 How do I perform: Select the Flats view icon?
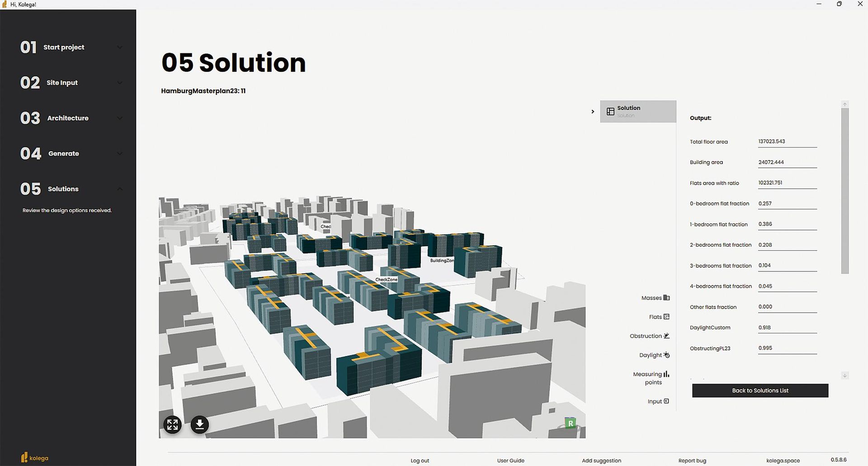(666, 317)
